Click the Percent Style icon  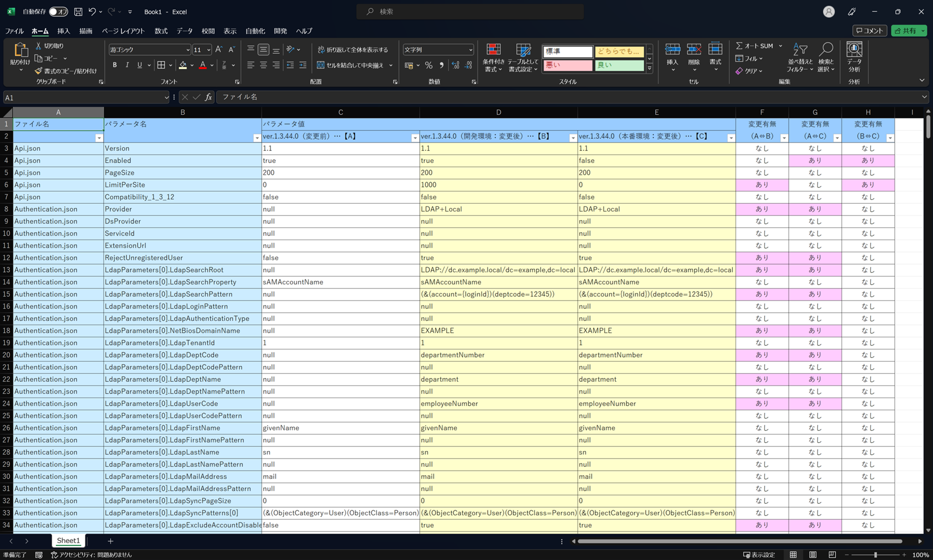point(429,65)
